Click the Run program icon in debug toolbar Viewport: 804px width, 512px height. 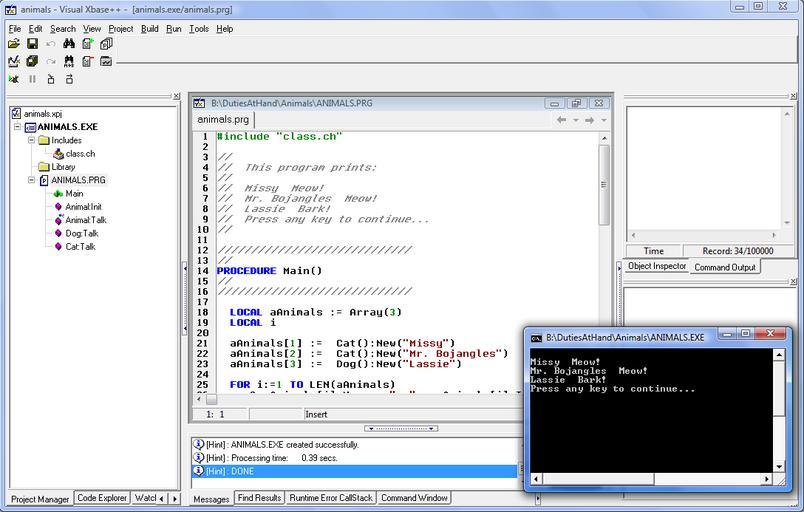pyautogui.click(x=14, y=79)
